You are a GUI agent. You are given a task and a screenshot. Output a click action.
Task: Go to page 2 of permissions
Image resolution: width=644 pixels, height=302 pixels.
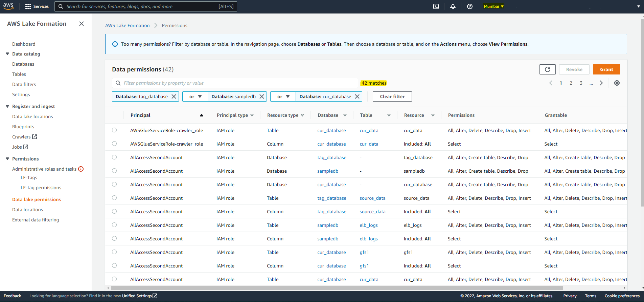point(571,83)
